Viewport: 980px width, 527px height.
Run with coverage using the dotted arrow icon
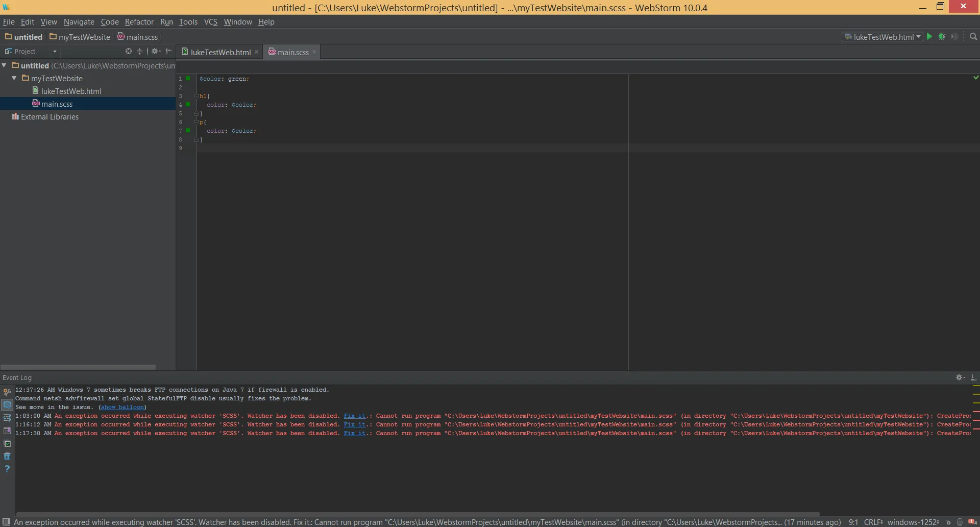coord(955,37)
